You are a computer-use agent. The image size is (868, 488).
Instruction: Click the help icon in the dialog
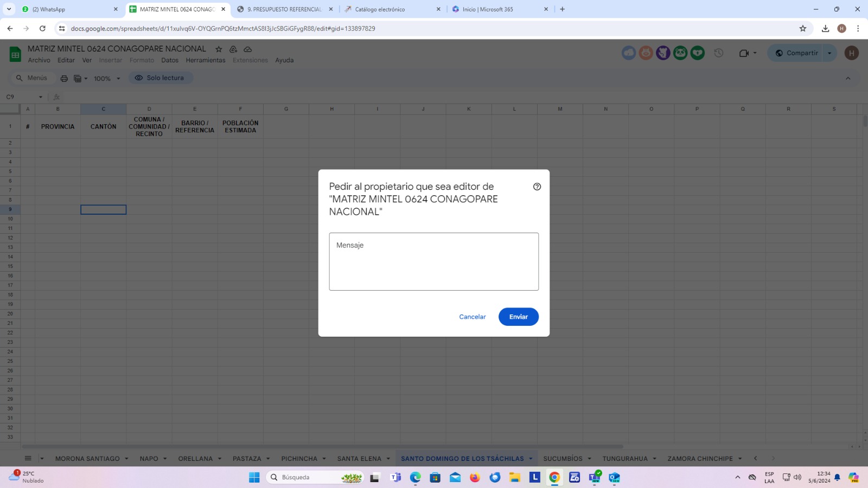point(537,187)
